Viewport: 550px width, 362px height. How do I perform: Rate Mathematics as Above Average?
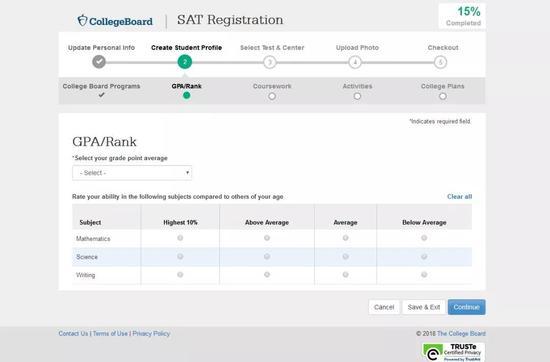tap(267, 238)
